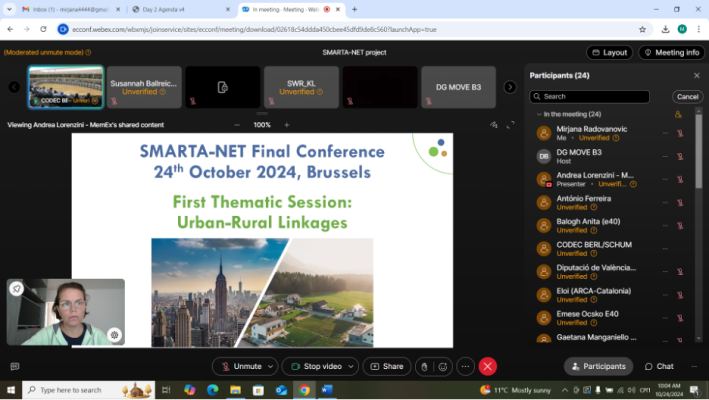Switch to the Inbox Gmail tab
The width and height of the screenshot is (709, 400).
pos(72,9)
